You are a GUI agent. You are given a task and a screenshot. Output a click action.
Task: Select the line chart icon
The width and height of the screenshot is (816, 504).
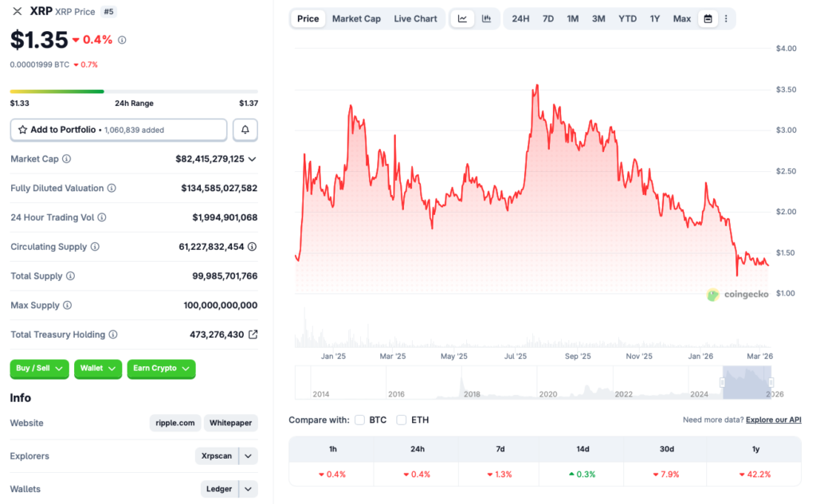point(462,18)
